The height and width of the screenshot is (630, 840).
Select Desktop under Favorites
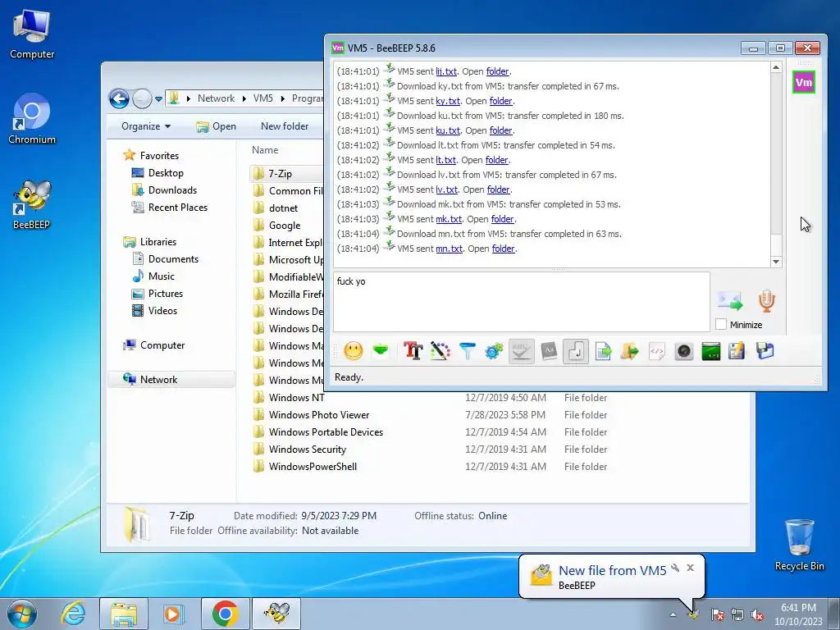(166, 172)
